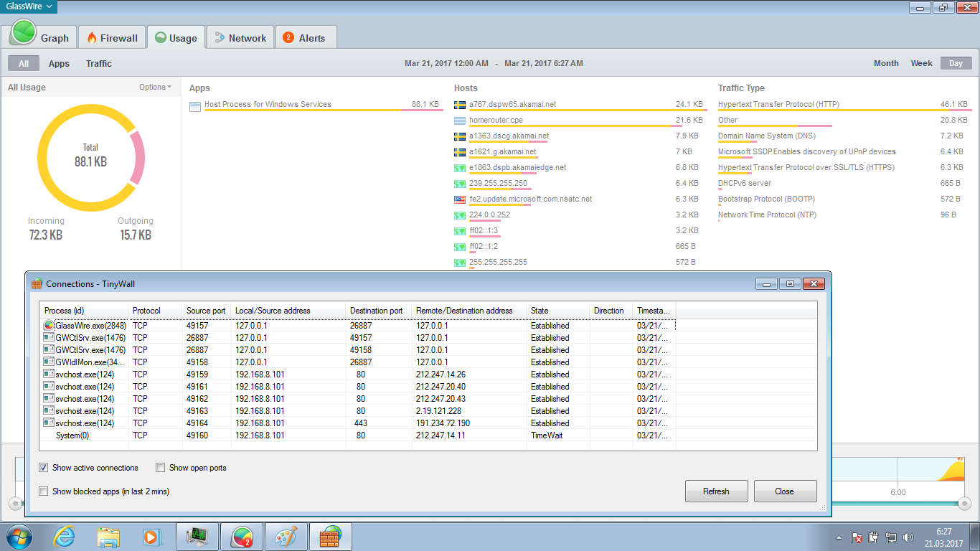This screenshot has height=551, width=980.
Task: Check Show blocked apps option
Action: click(x=44, y=491)
